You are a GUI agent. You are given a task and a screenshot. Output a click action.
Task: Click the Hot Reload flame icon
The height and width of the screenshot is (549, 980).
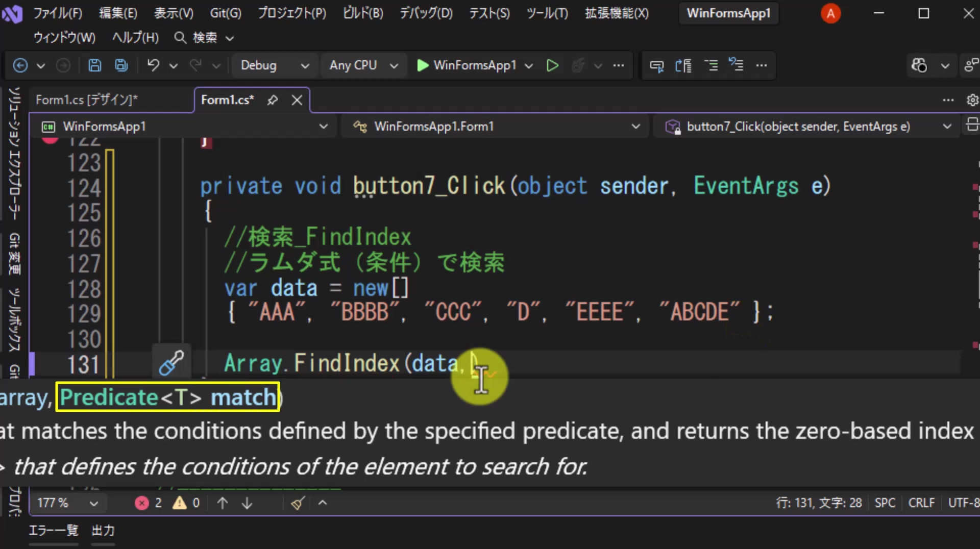tap(578, 65)
